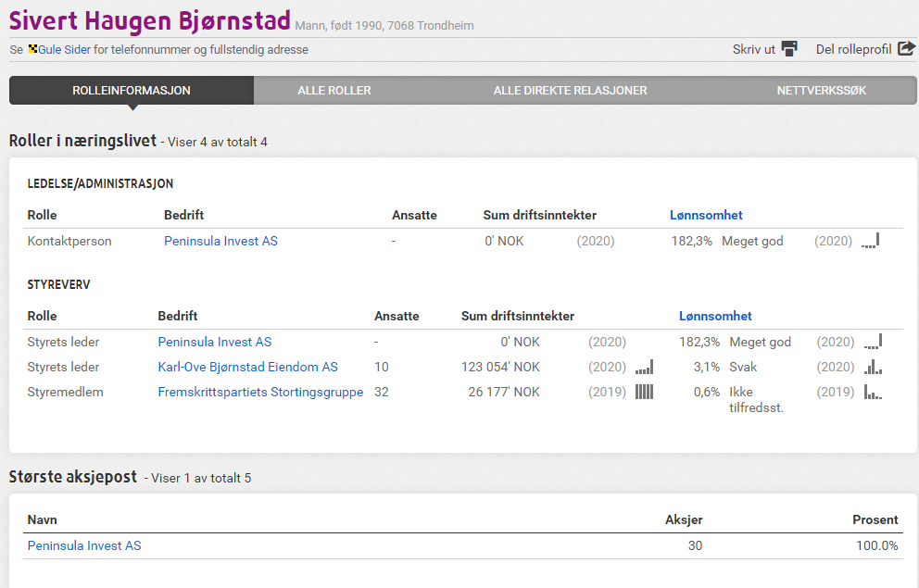Click the Gule Sider logo icon
The image size is (919, 588).
click(32, 49)
